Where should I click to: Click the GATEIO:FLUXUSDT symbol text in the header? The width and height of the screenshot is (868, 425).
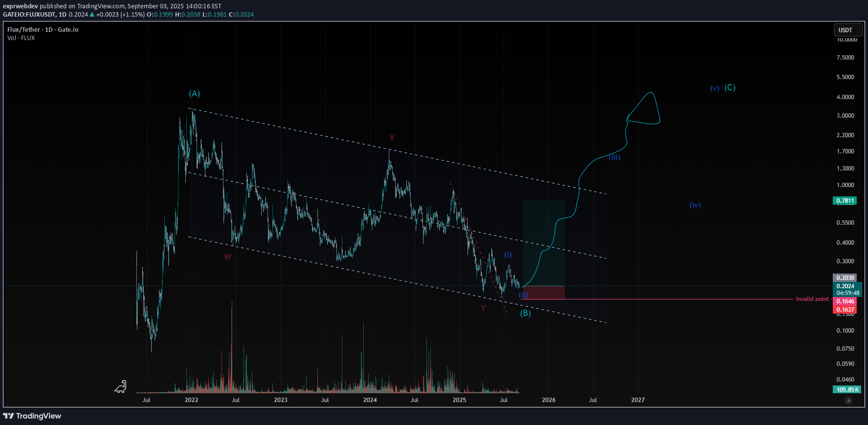tap(29, 14)
